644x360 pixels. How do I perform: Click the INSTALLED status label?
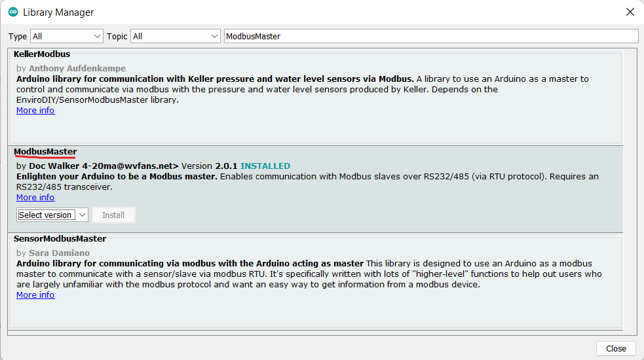[265, 166]
